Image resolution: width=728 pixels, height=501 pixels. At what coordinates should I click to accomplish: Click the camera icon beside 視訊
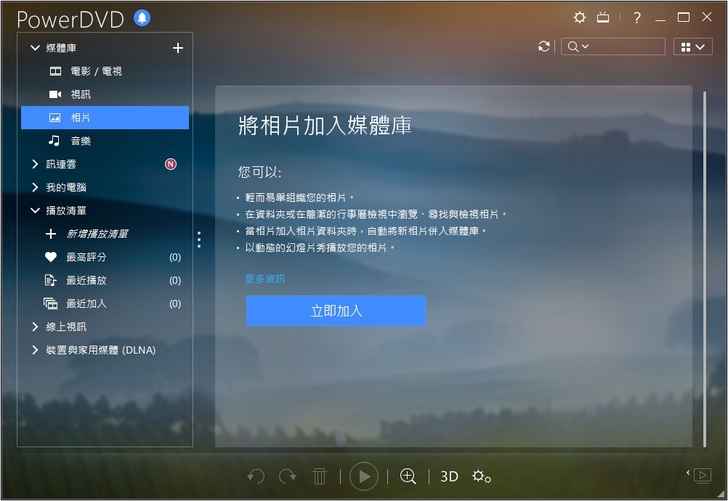55,94
